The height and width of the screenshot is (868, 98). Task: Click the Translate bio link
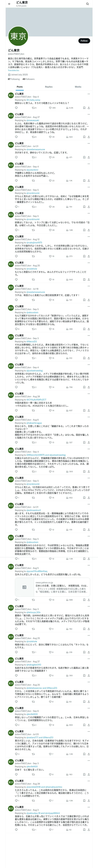coord(14,70)
